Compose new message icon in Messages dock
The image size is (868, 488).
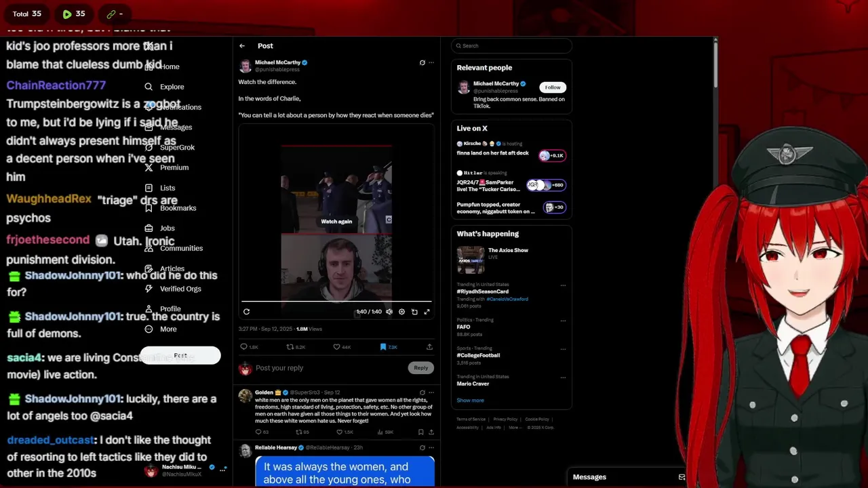[682, 477]
